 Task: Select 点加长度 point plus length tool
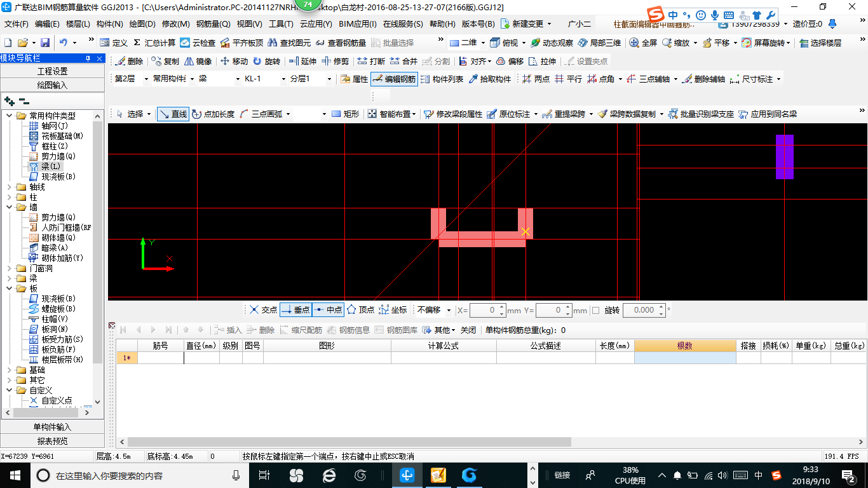213,114
